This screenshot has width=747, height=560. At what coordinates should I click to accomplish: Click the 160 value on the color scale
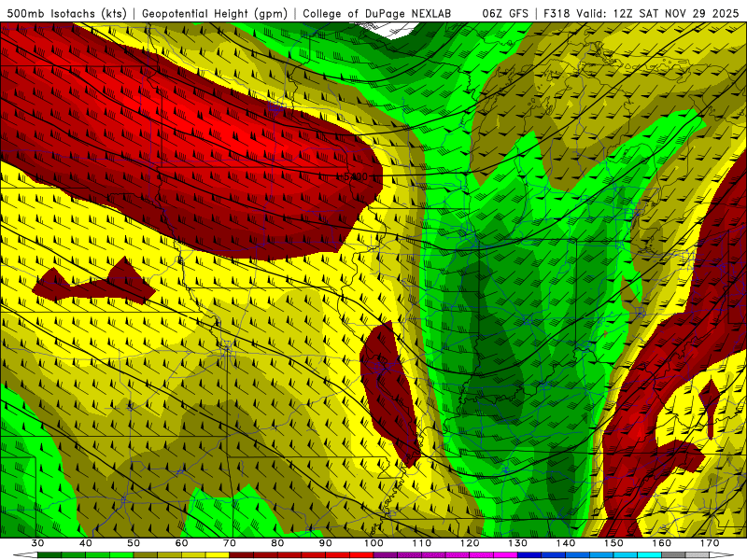[x=662, y=543]
